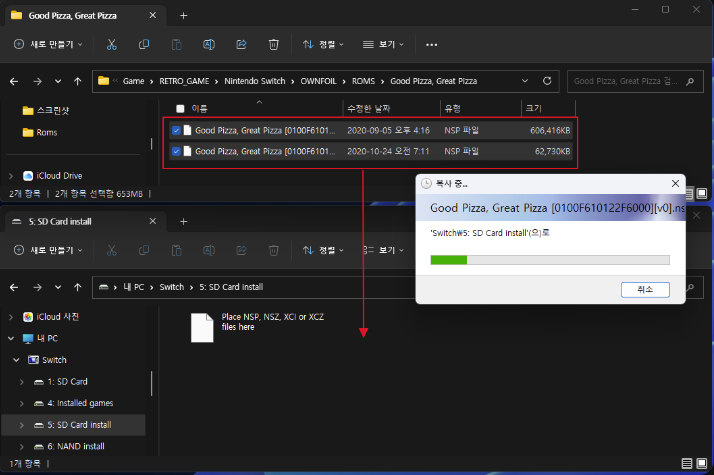714x475 pixels.
Task: Click Cut icon in SD Card install window
Action: pyautogui.click(x=112, y=250)
